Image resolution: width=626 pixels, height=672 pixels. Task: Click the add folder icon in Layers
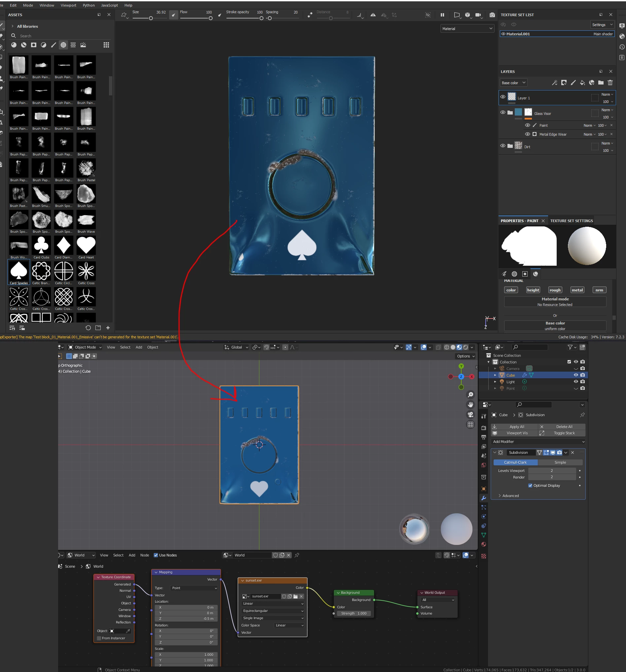point(601,83)
